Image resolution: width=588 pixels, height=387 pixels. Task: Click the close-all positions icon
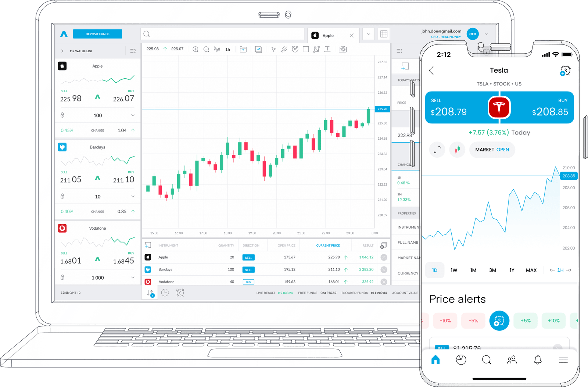(x=383, y=246)
